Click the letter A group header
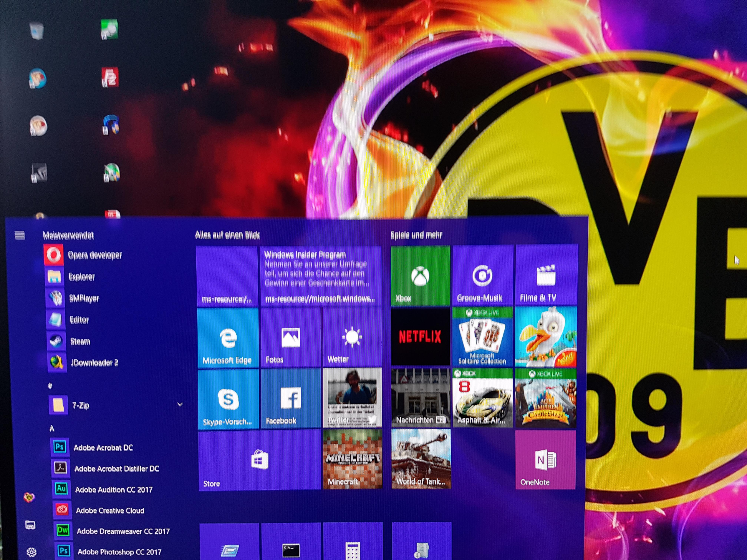747x560 pixels. 52,429
